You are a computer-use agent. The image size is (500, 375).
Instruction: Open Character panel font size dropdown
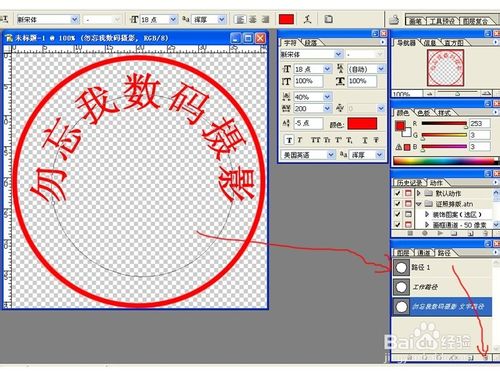(327, 69)
